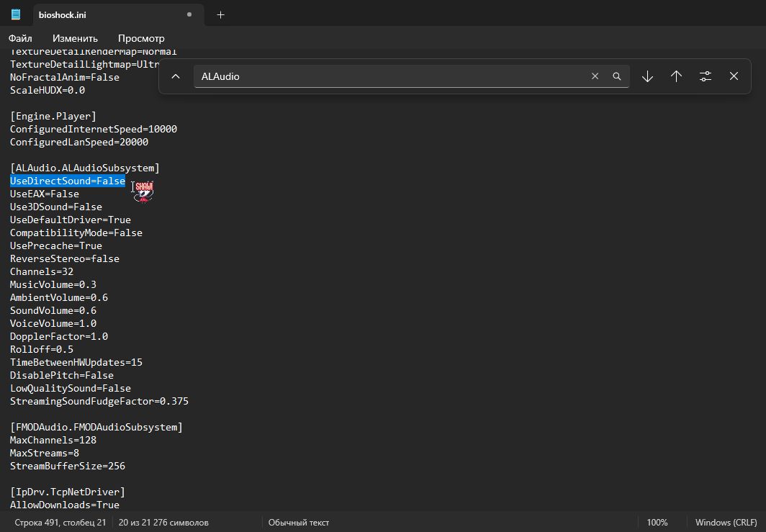Click the line Channels=32
This screenshot has height=532, width=766.
click(42, 271)
